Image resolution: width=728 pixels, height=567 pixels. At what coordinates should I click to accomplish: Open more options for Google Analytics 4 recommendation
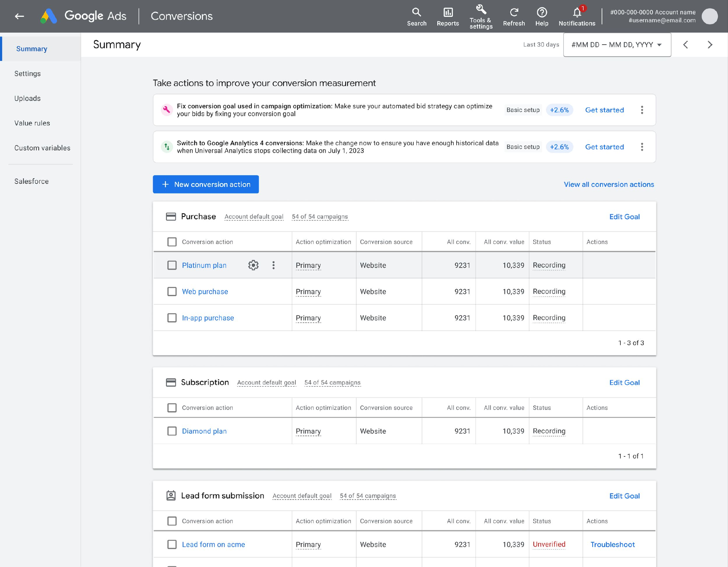point(642,147)
